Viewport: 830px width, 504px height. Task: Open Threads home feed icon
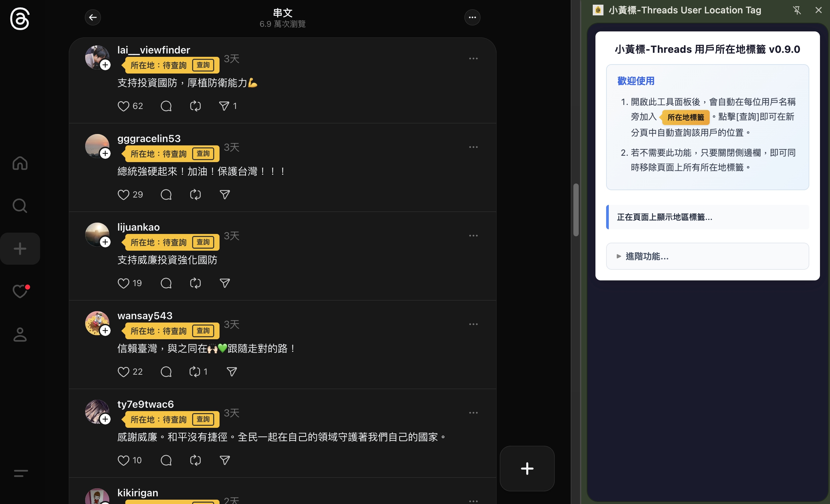20,163
